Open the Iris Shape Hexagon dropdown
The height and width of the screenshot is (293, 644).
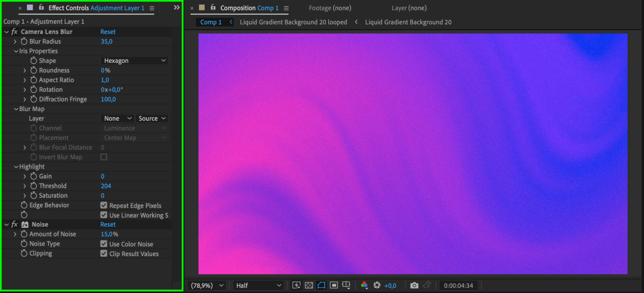click(x=135, y=61)
